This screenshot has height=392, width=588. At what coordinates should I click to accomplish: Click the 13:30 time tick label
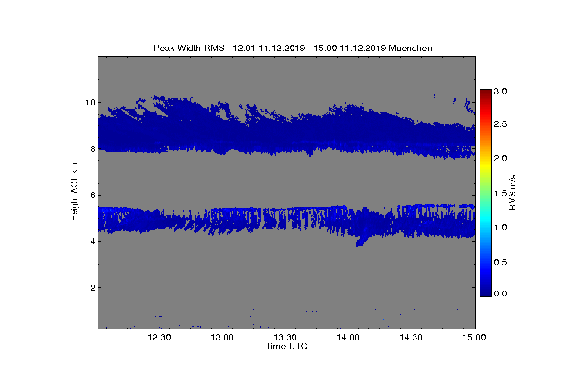285,337
